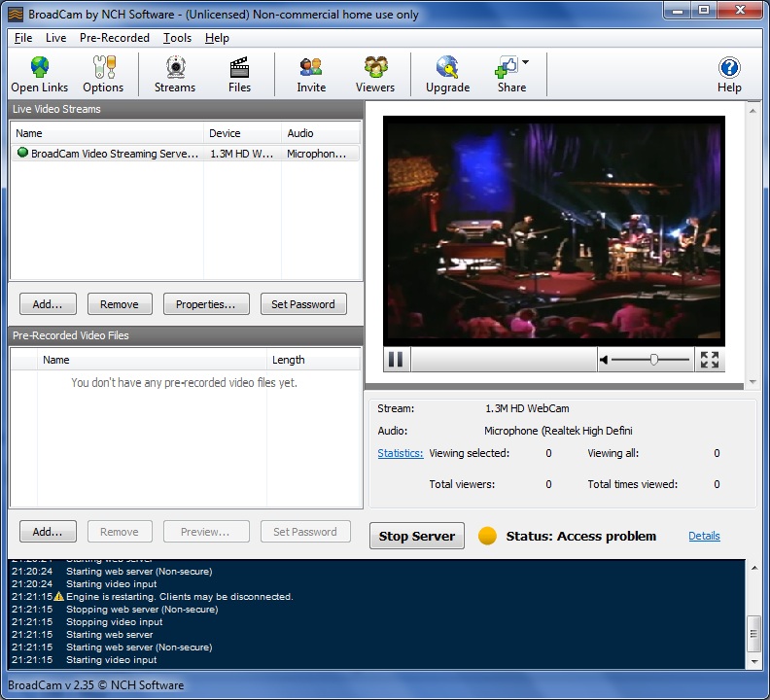Image resolution: width=770 pixels, height=700 pixels.
Task: Open the status Details link
Action: coord(704,536)
